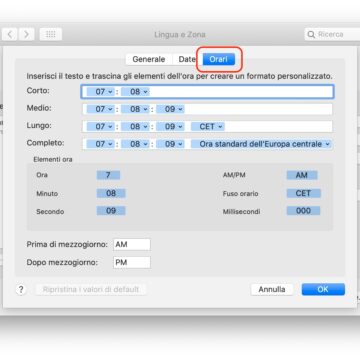Click the Millisecondi label
This screenshot has width=360, height=360.
point(242,211)
